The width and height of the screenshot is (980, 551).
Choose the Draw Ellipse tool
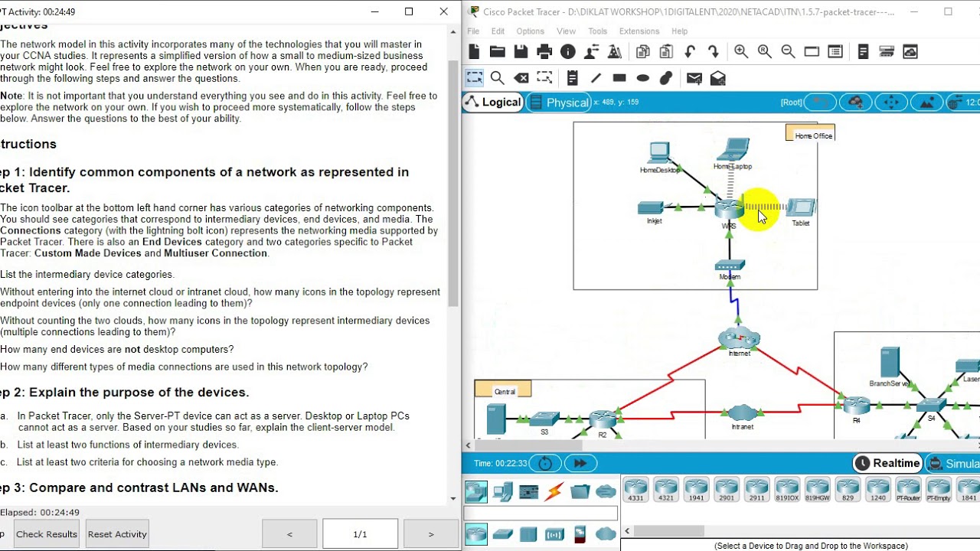tap(643, 78)
